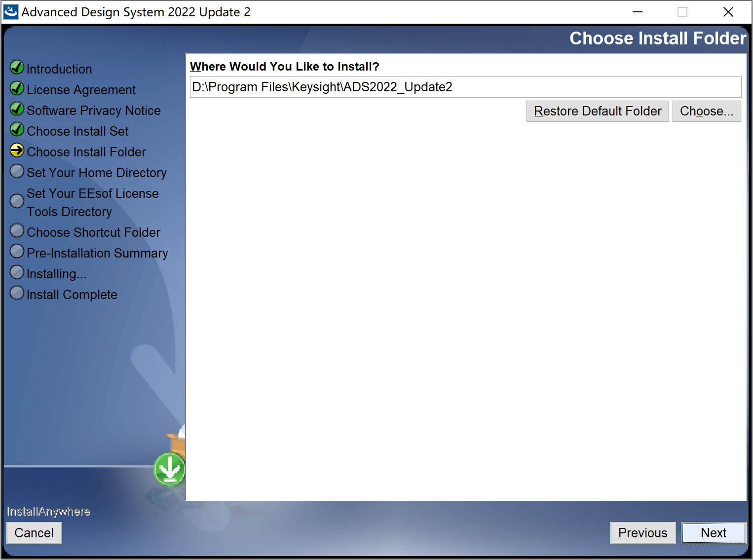Image resolution: width=753 pixels, height=560 pixels.
Task: Click the circle icon beside Set Your EEsof License Tools Directory
Action: coord(17,201)
